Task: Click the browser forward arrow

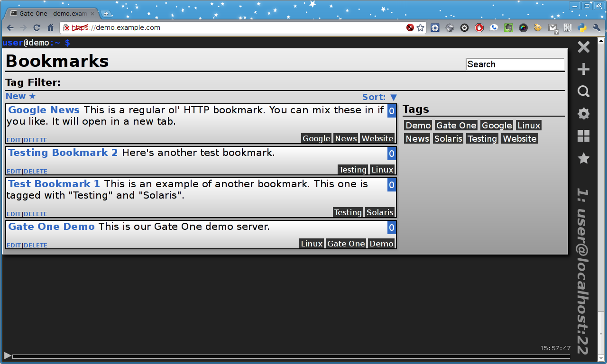Action: point(24,27)
